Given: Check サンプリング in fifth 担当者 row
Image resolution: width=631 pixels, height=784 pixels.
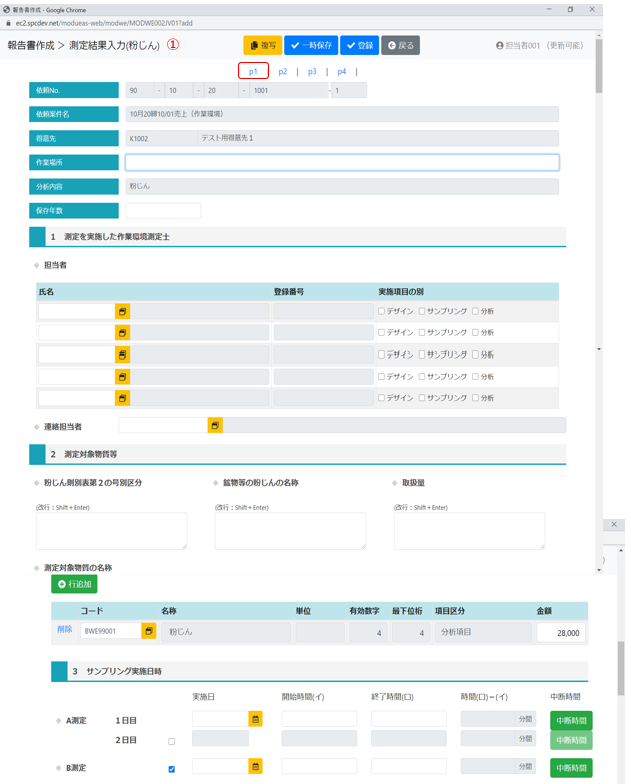Looking at the screenshot, I should pos(422,398).
